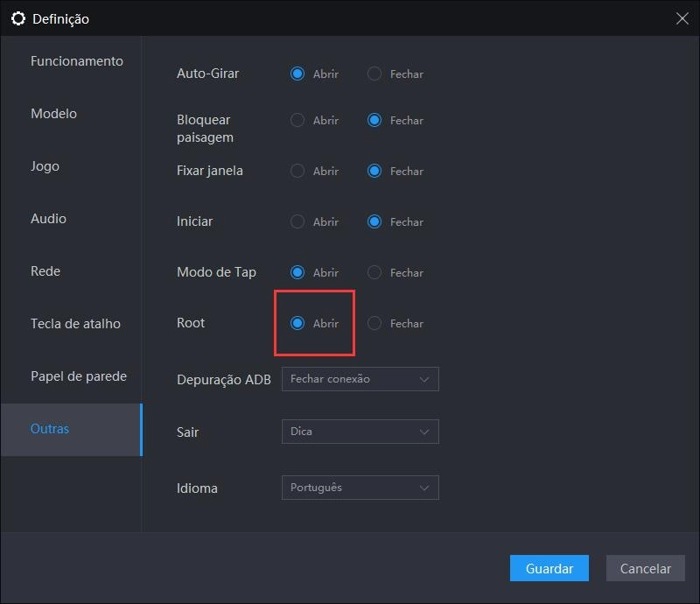Open the Definição gear icon in title bar
Screen dimensions: 700x604
coord(18,18)
